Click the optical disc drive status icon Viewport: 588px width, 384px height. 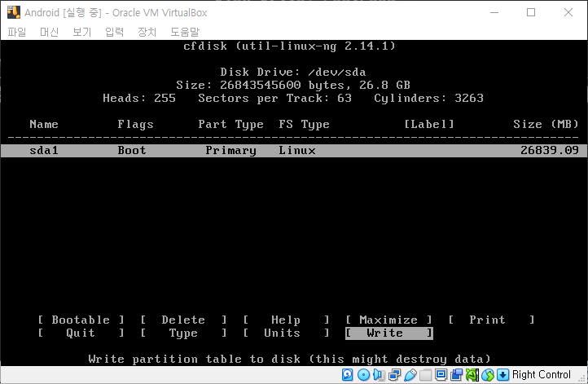pos(363,374)
